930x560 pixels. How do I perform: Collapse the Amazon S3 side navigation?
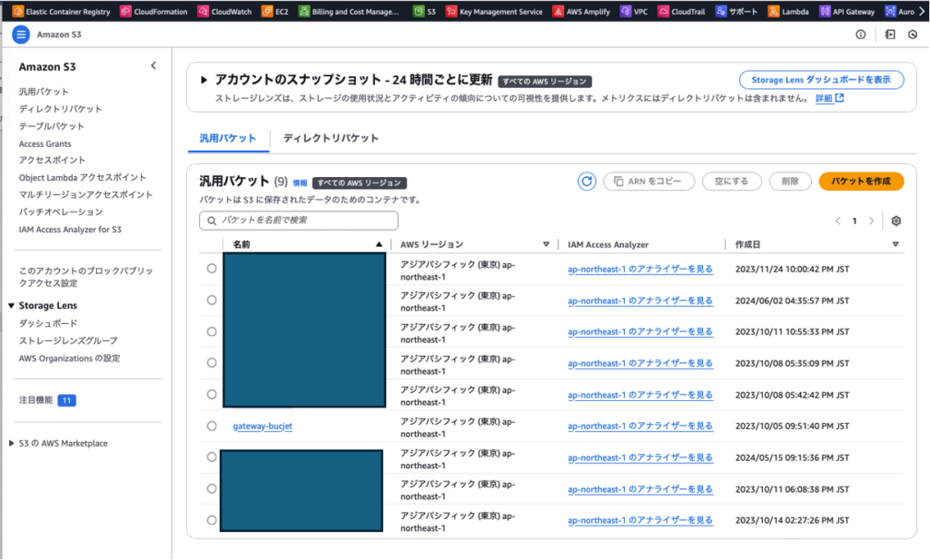click(x=153, y=65)
